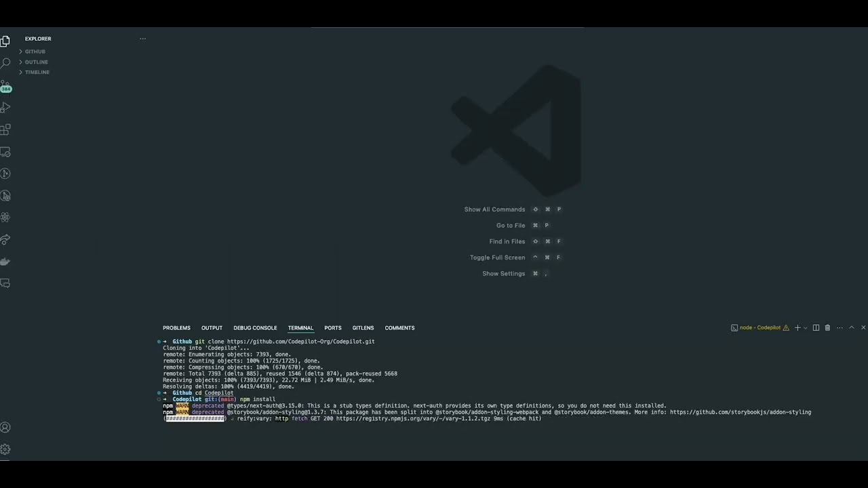The image size is (868, 488).
Task: Click 'Show Settings' text
Action: tap(503, 274)
